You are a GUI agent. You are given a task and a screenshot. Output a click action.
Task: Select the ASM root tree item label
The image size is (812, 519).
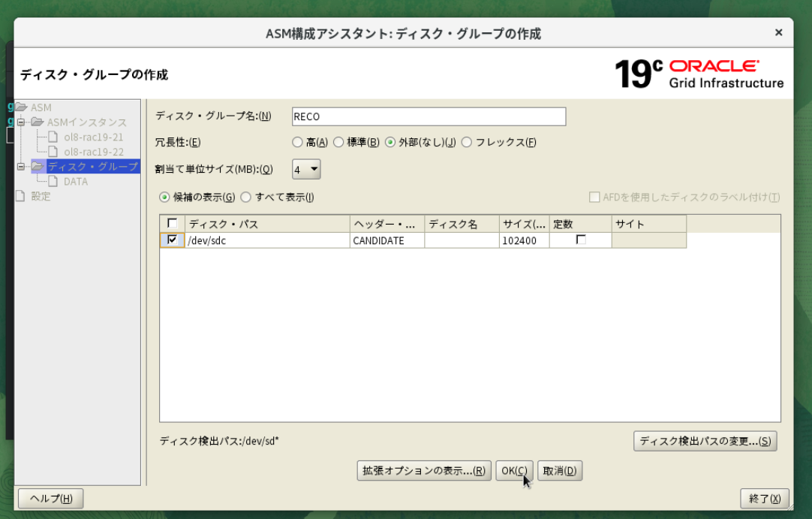(x=41, y=107)
